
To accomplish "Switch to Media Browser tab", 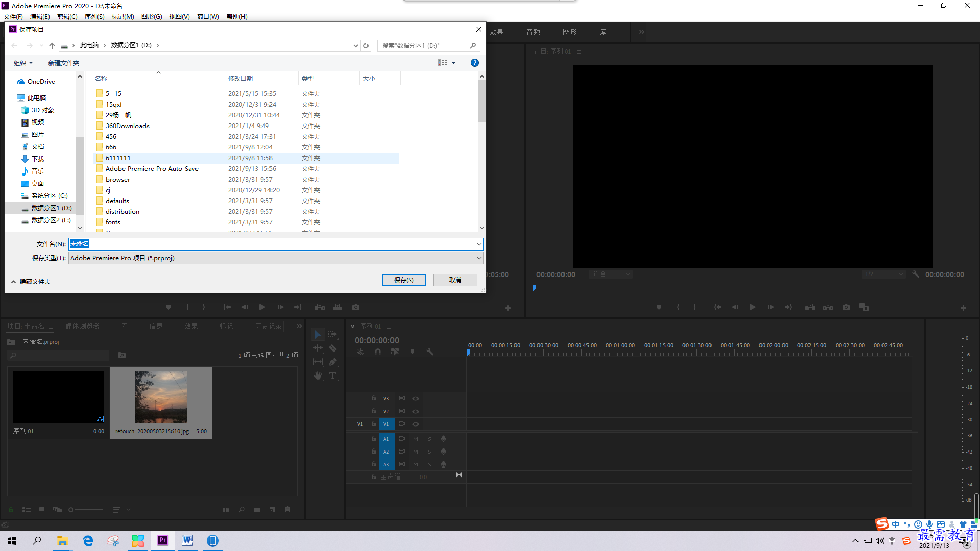I will (82, 327).
